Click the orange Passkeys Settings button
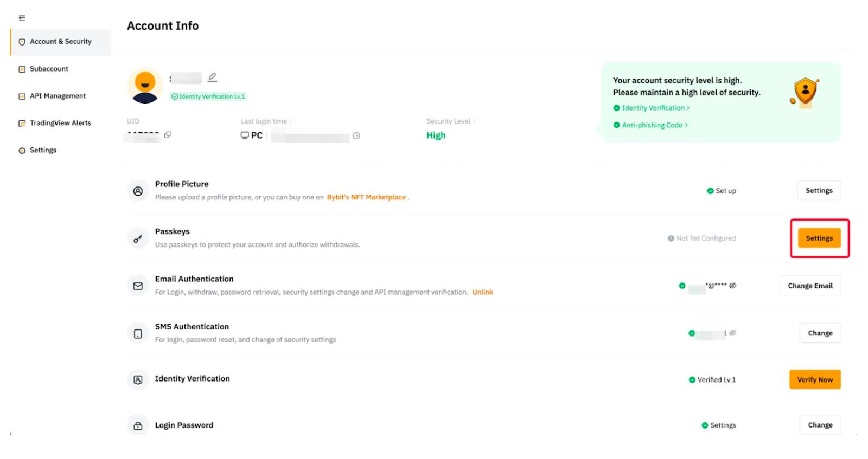This screenshot has width=868, height=459. pyautogui.click(x=819, y=238)
